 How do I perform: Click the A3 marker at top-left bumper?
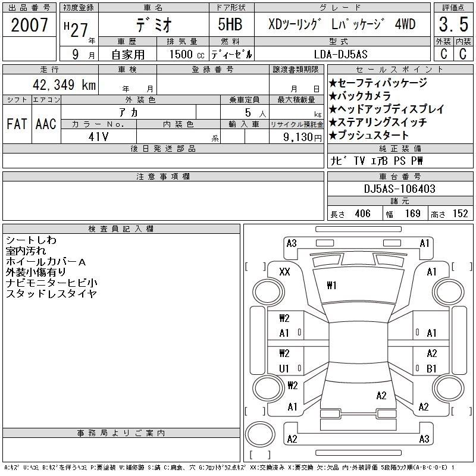[x=291, y=243]
